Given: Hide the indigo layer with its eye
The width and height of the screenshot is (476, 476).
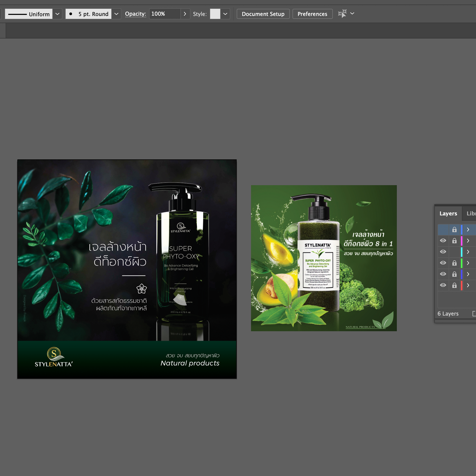Looking at the screenshot, I should pyautogui.click(x=443, y=274).
